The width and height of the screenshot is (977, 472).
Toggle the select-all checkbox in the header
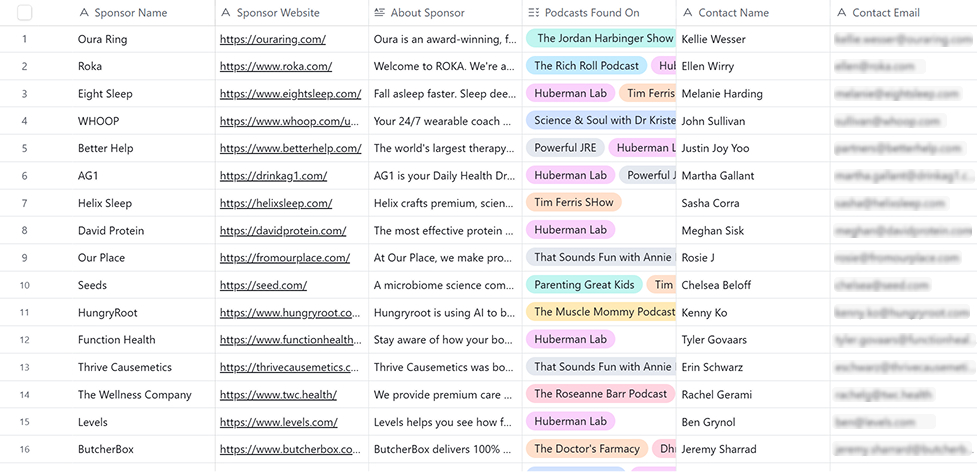[x=24, y=13]
